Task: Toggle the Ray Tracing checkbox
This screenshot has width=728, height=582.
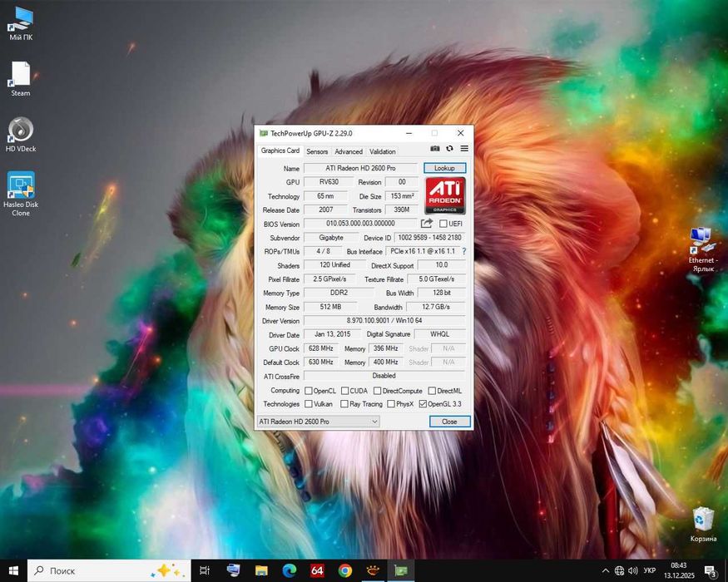Action: [344, 404]
